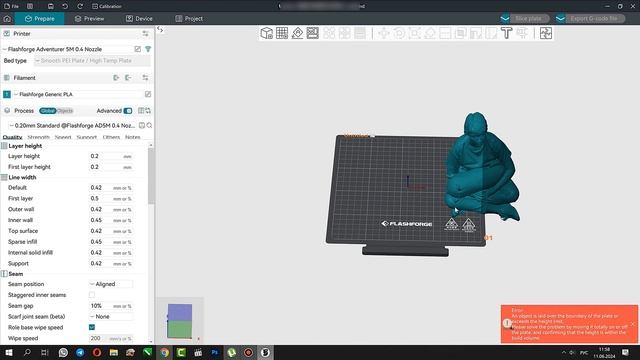Switch to the Device tab
This screenshot has width=640, height=360.
pos(139,19)
